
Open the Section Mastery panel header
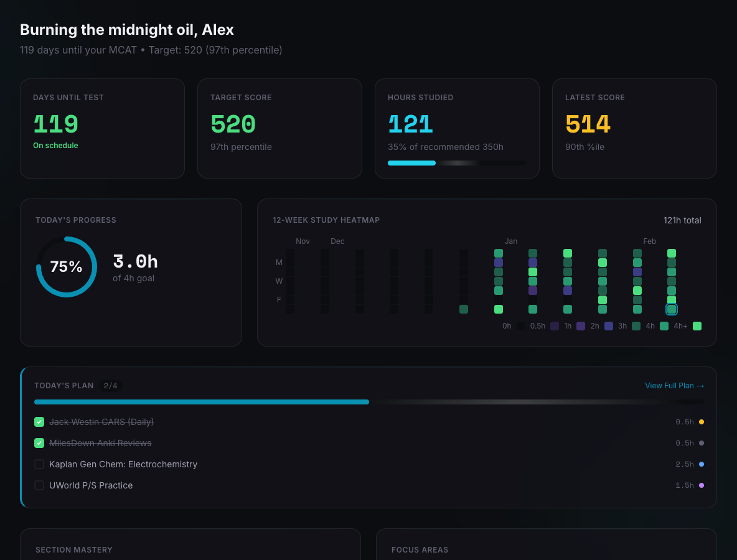[74, 550]
